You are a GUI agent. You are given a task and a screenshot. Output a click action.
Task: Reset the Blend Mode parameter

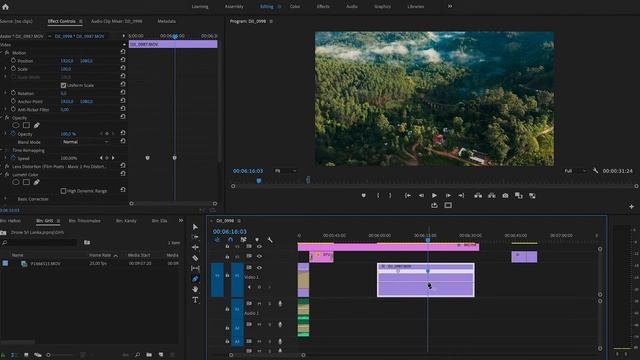pyautogui.click(x=123, y=141)
